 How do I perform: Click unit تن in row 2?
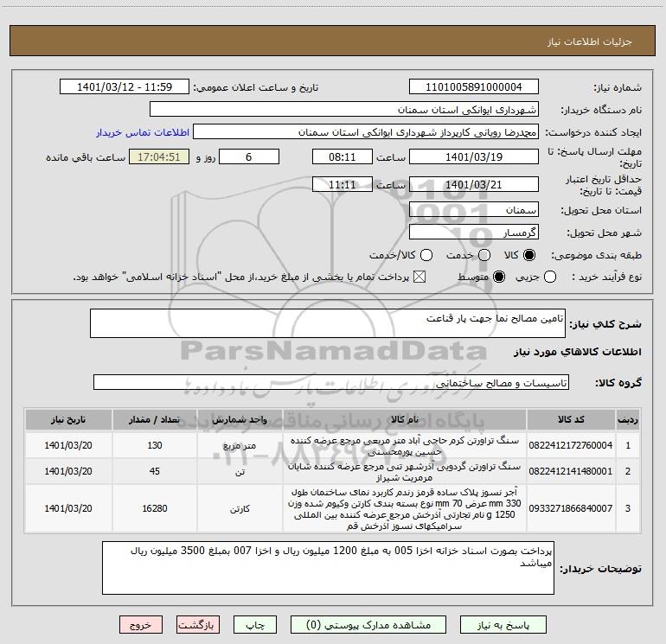point(240,472)
